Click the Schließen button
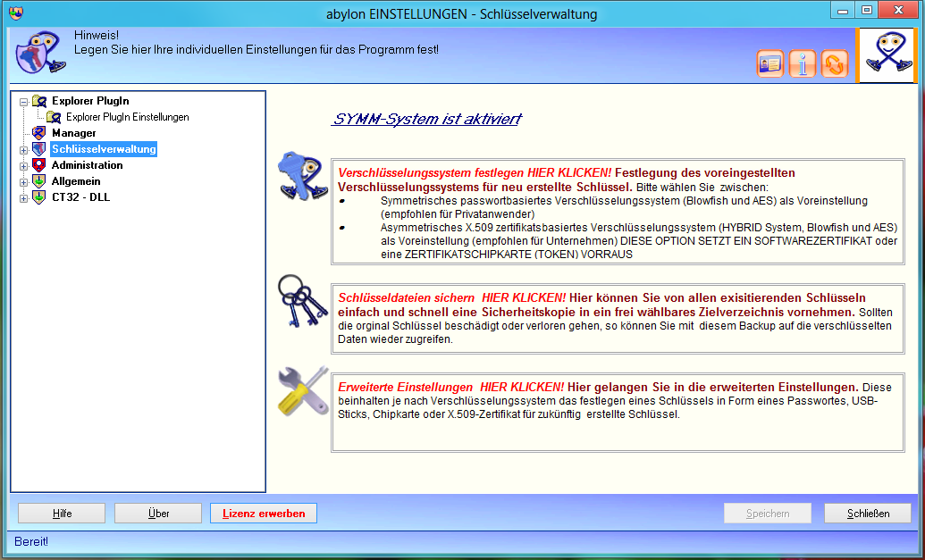This screenshot has width=925, height=560. coord(869,514)
